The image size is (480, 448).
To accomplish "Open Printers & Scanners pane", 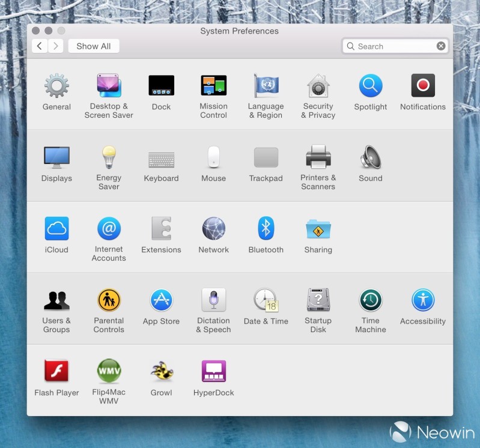I will click(x=318, y=157).
